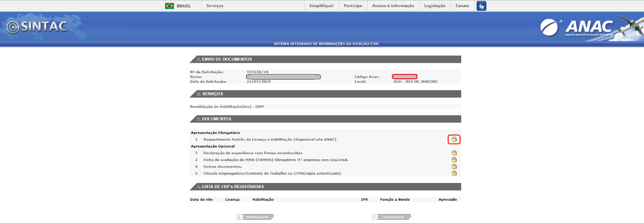This screenshot has width=644, height=223.
Task: Click upload icon for Ficha de avaliação FAMMA
Action: 454,160
